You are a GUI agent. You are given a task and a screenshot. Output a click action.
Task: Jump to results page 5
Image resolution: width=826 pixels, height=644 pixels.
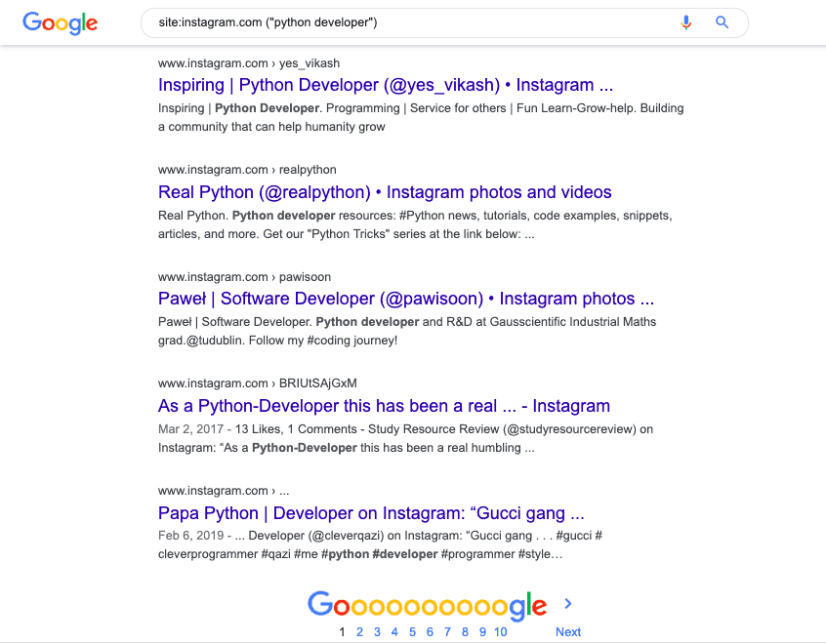click(412, 632)
